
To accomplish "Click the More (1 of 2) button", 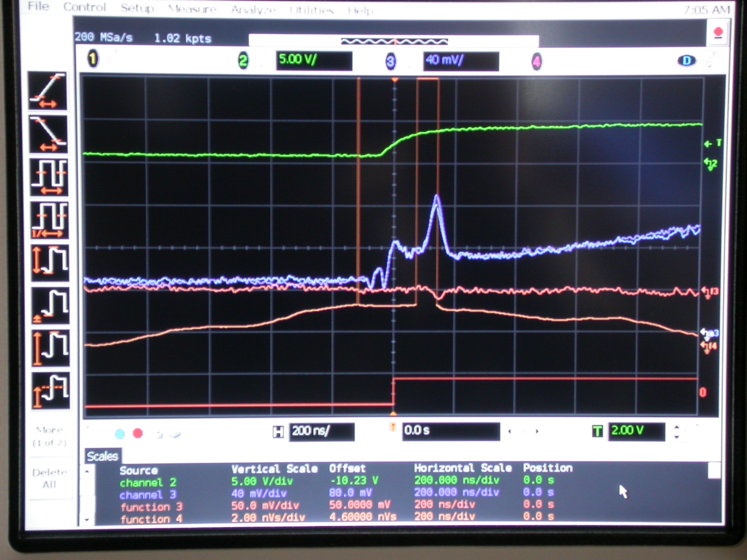I will [49, 436].
